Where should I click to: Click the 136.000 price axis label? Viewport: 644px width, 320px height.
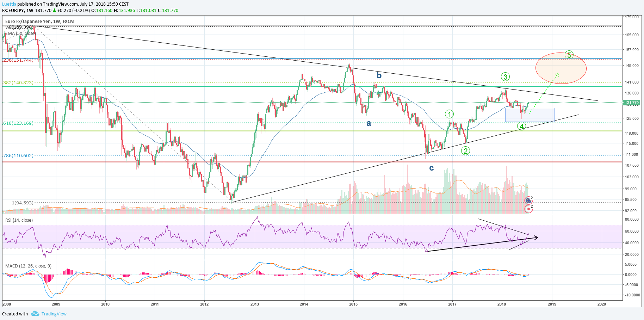click(632, 93)
